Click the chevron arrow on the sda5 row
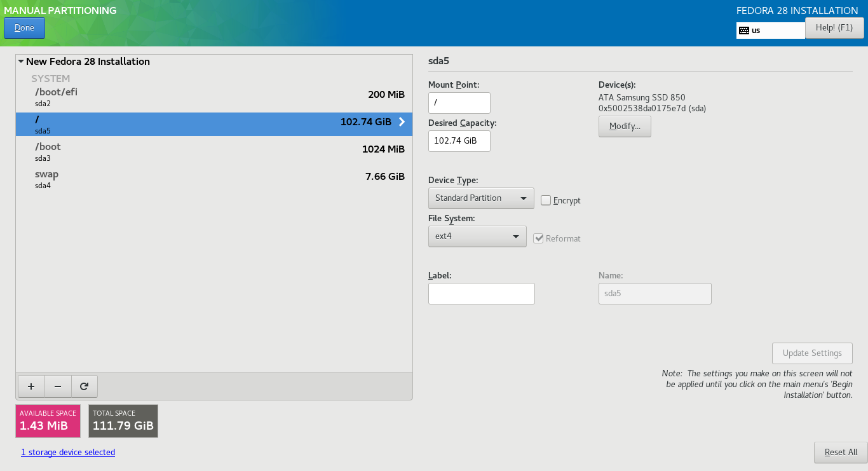This screenshot has height=471, width=868. click(x=402, y=122)
